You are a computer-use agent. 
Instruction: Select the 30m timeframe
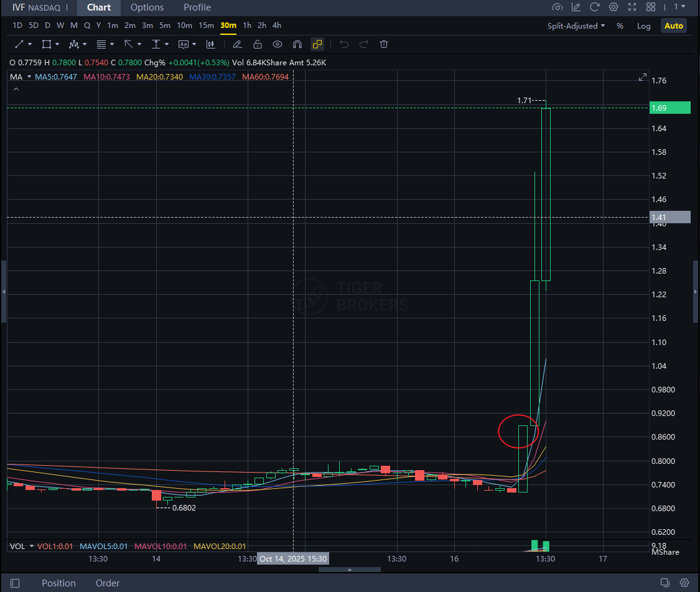click(x=228, y=25)
